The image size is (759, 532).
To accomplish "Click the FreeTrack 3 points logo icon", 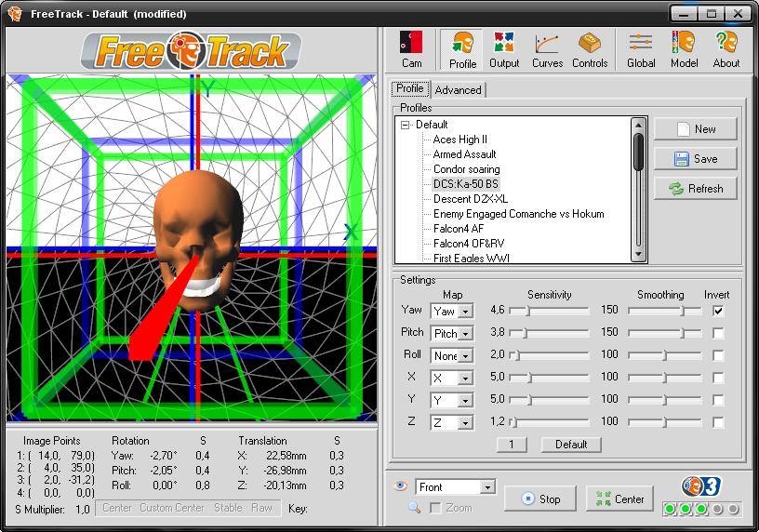I will [x=701, y=486].
